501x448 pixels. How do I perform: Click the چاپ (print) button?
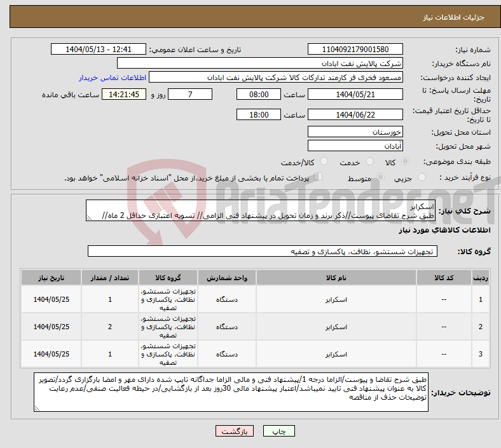click(x=278, y=431)
